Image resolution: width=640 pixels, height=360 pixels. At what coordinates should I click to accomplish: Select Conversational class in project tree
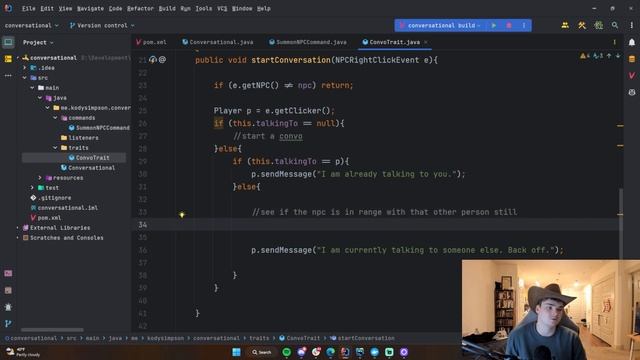click(88, 168)
